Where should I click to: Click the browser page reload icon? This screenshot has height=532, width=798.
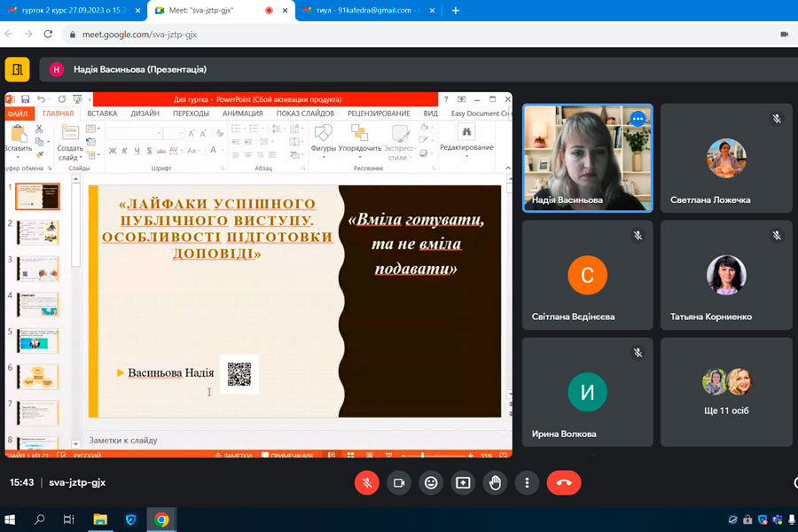49,34
